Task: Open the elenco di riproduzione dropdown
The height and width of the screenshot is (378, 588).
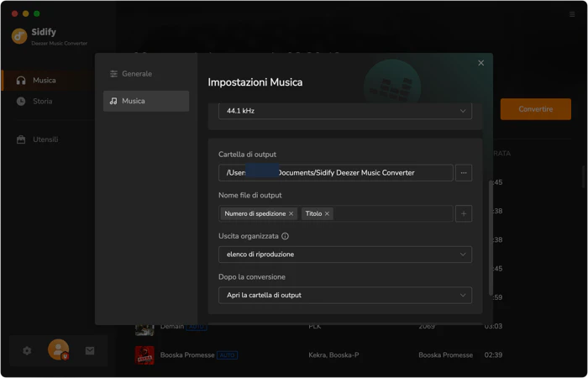Action: tap(345, 255)
